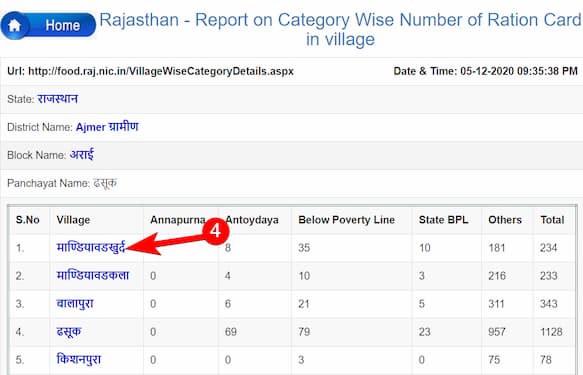Image resolution: width=583 pixels, height=375 pixels.
Task: Click State BPL value 10
Action: coord(425,248)
